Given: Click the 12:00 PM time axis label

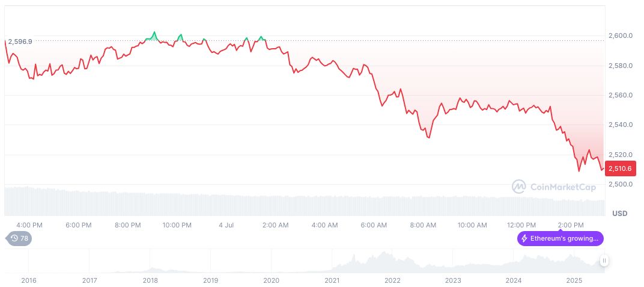Looking at the screenshot, I should coord(521,225).
